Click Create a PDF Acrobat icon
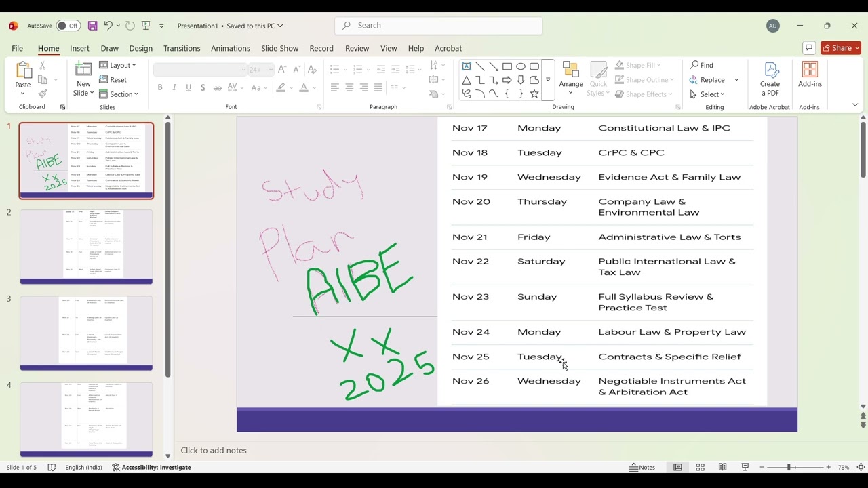Screen dimensions: 868x488 click(x=770, y=70)
